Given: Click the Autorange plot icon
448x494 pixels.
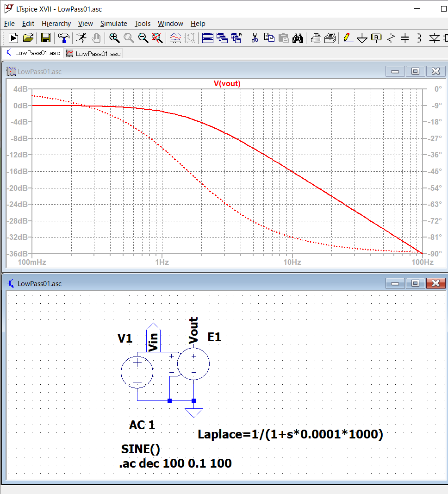Looking at the screenshot, I should coord(175,38).
